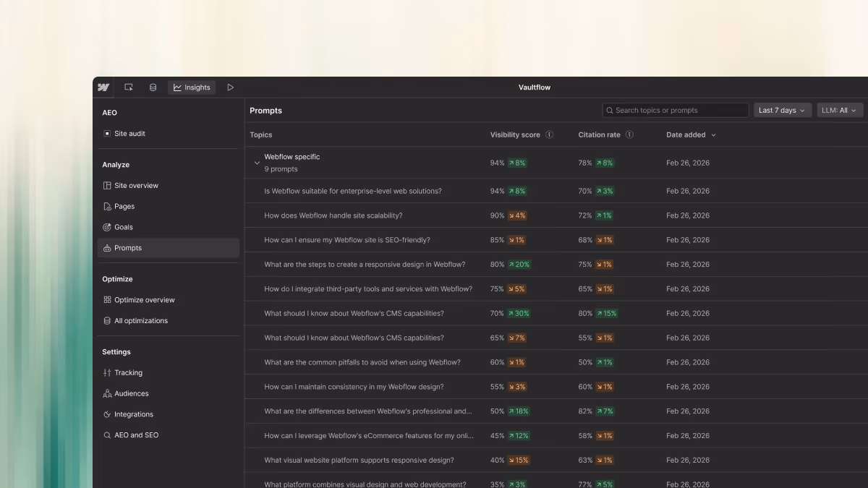The height and width of the screenshot is (488, 868).
Task: Open the Designer canvas icon in top bar
Action: coord(129,87)
